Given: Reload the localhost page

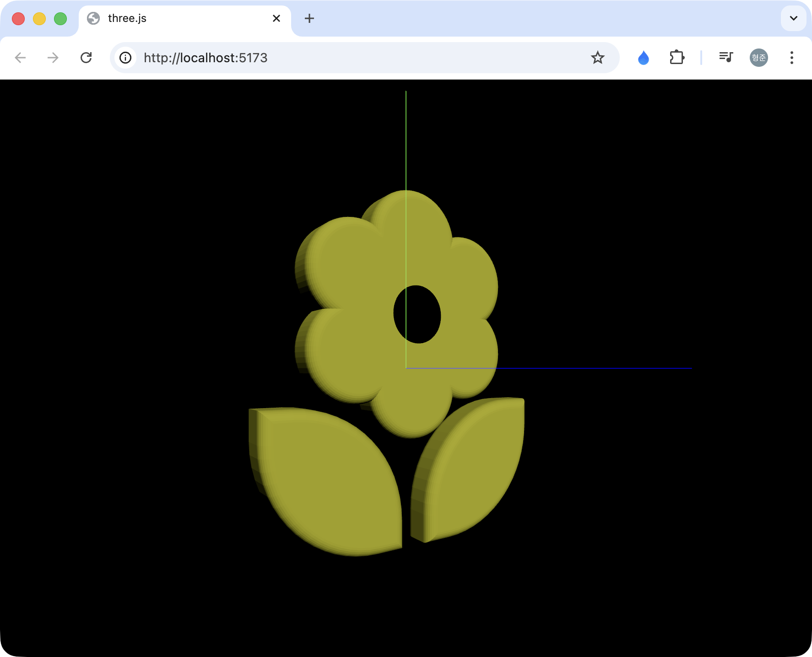Looking at the screenshot, I should tap(86, 58).
